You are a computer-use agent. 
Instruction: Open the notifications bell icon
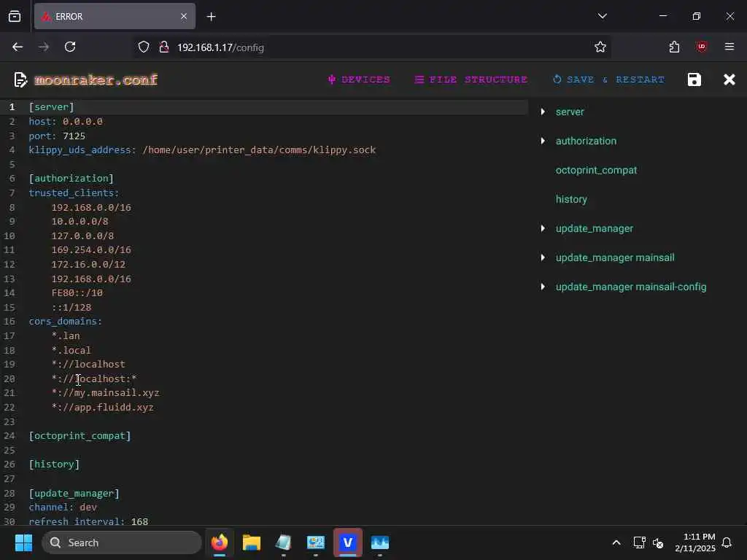point(727,542)
